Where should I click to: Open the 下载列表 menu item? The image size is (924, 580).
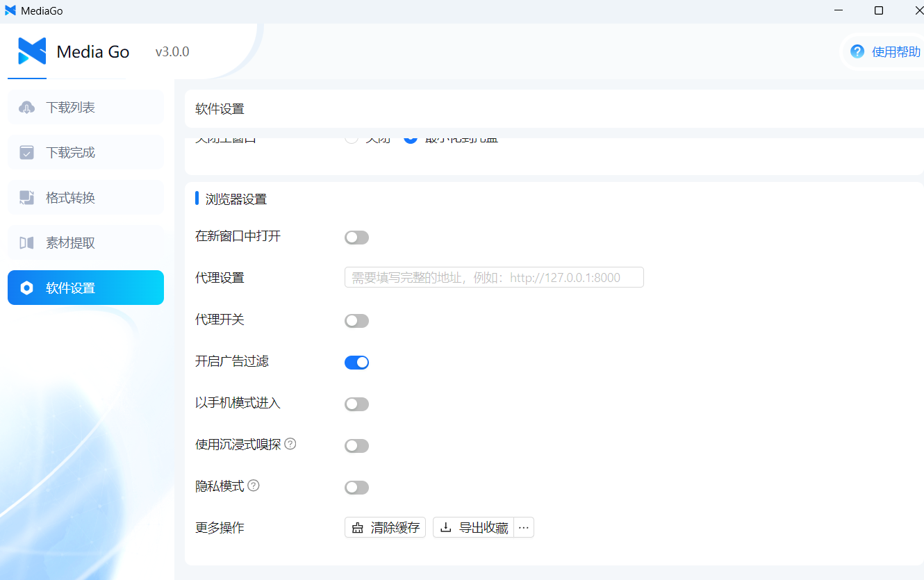click(85, 108)
